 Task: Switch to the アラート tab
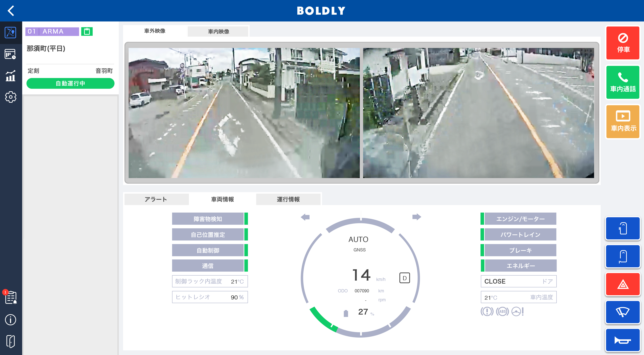pyautogui.click(x=156, y=199)
